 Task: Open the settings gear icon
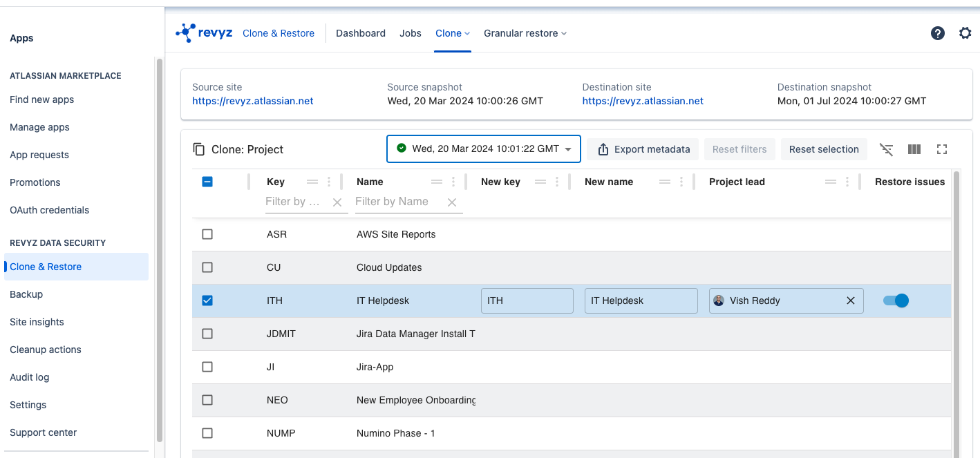(x=965, y=33)
